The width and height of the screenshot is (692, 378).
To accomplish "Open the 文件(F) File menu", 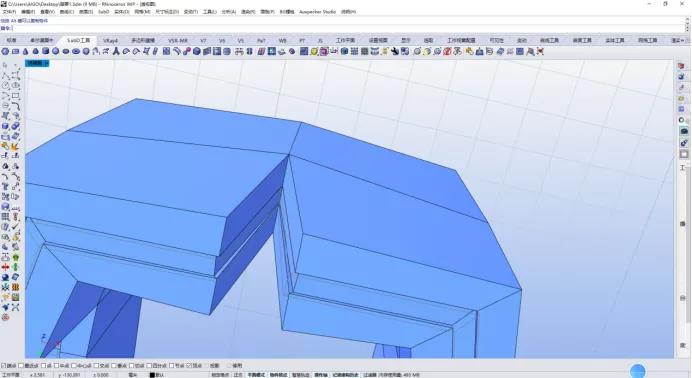I will click(9, 12).
